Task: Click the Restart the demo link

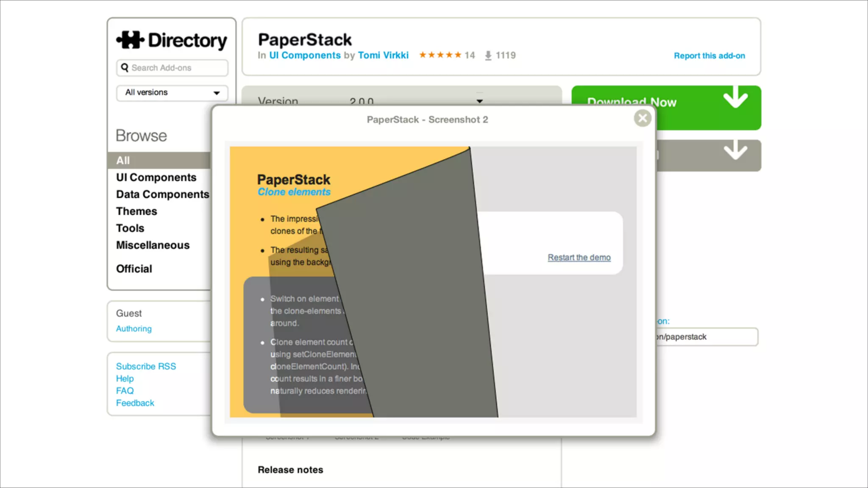Action: pos(579,258)
